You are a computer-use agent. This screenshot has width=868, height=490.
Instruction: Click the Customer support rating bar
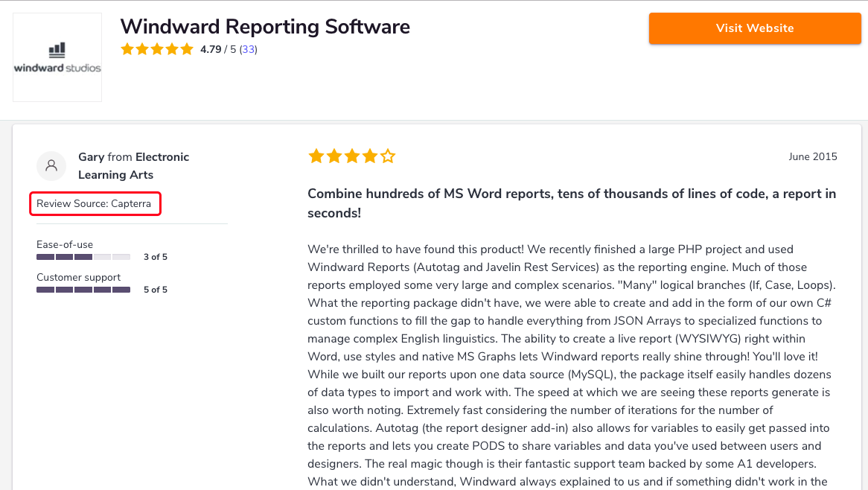click(x=83, y=290)
